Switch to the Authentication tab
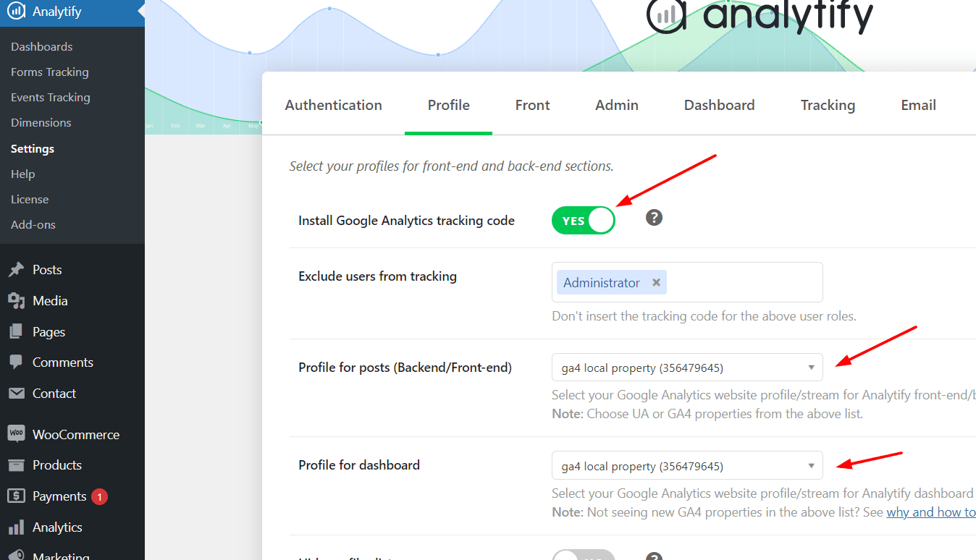 pos(334,105)
